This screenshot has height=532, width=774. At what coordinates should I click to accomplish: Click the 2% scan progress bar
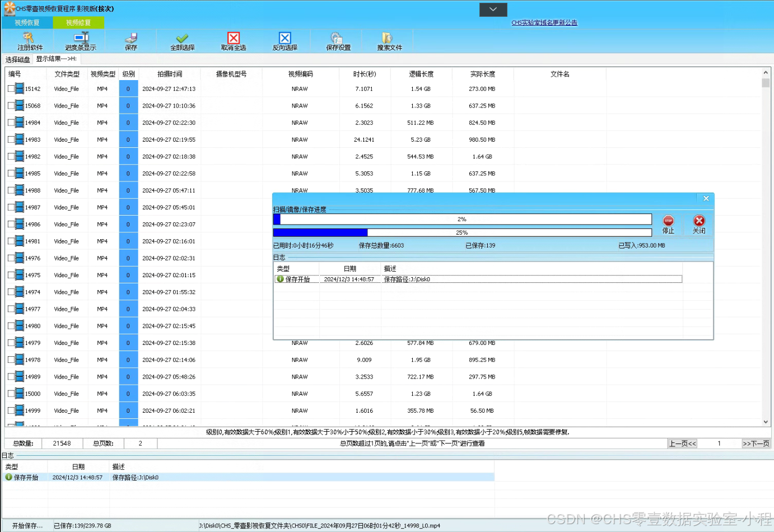pos(462,220)
